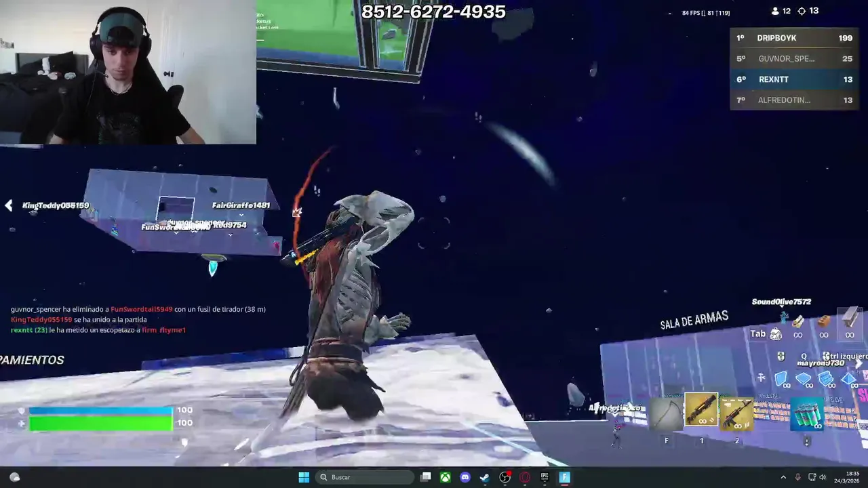Open the backpack inventory icon near Tab
This screenshot has width=868, height=488.
[x=776, y=333]
